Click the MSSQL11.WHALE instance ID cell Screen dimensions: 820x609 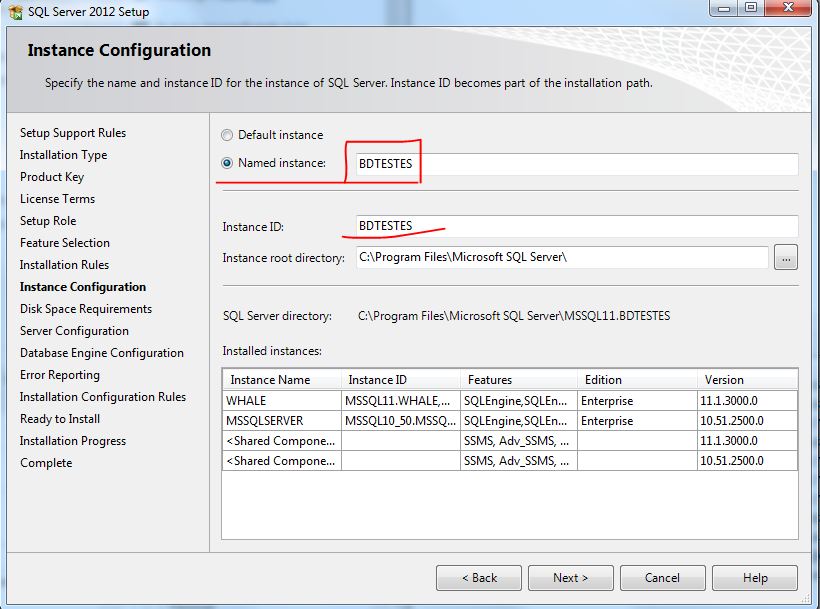click(401, 401)
